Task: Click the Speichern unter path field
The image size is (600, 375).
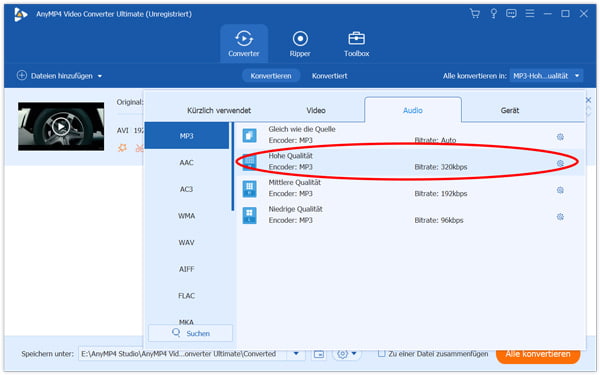Action: (x=183, y=354)
